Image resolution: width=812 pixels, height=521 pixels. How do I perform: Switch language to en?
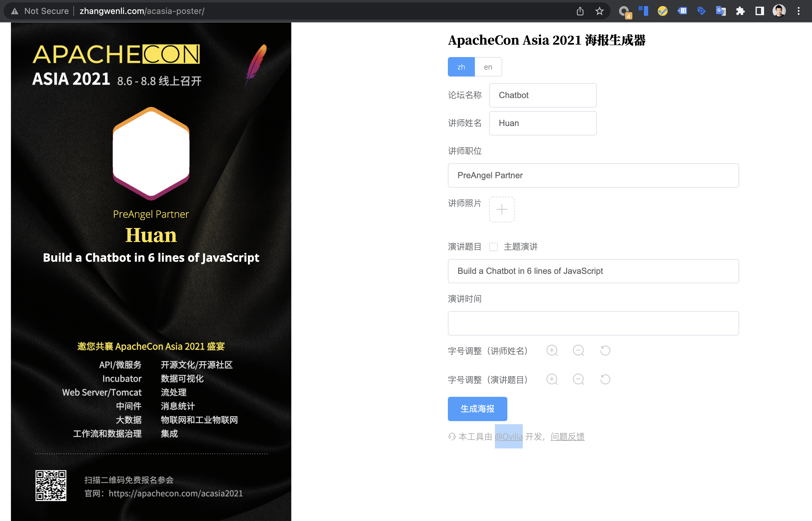coord(488,67)
